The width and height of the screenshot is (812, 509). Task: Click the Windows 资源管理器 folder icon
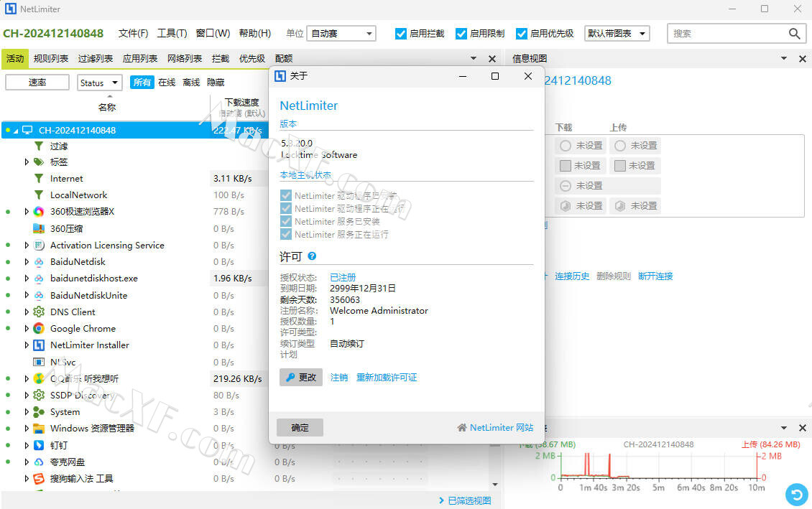(39, 429)
